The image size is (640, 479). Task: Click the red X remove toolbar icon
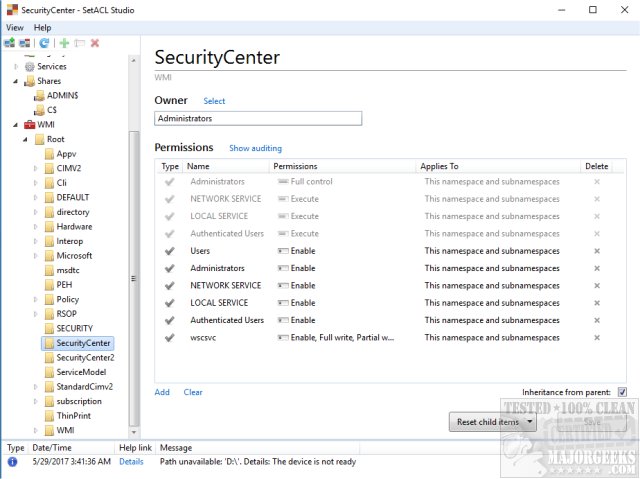point(95,43)
